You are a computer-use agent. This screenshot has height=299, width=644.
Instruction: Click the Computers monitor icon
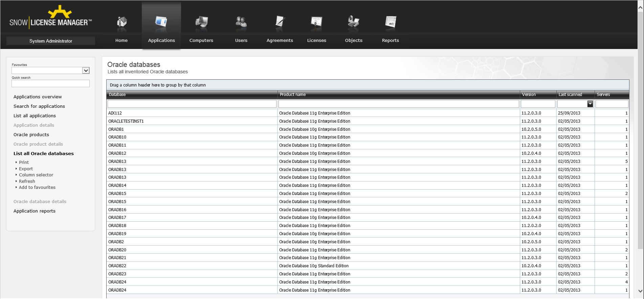click(201, 22)
